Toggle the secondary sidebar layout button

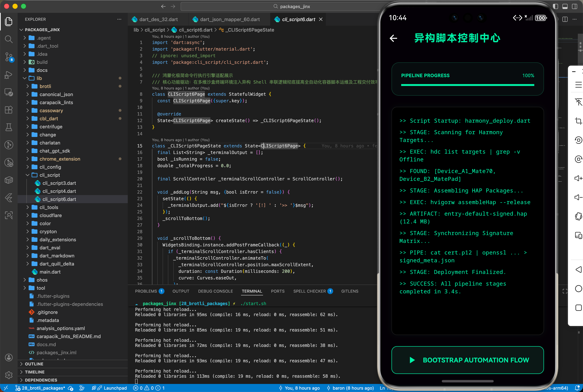tap(575, 6)
